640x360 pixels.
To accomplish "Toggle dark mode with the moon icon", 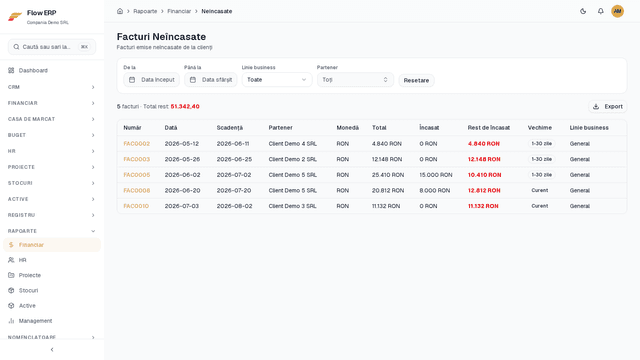I will click(x=583, y=11).
